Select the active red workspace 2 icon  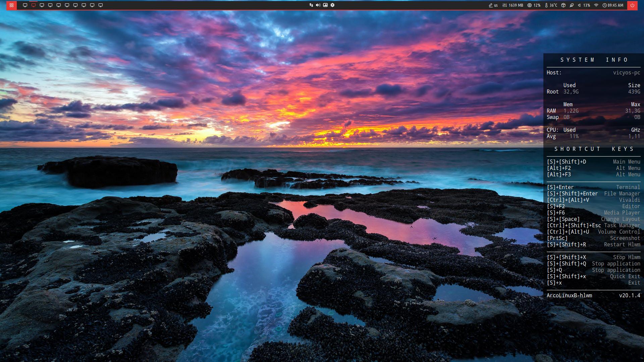[34, 5]
